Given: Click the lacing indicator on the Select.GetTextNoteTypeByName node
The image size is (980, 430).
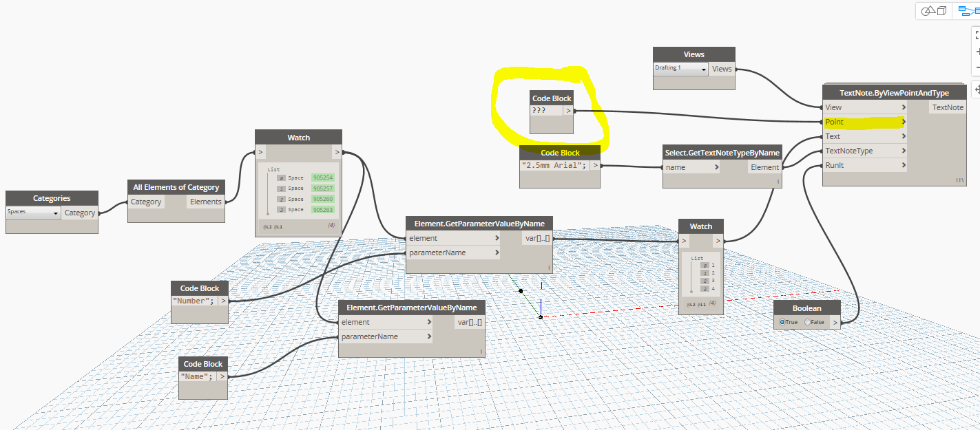Looking at the screenshot, I should [x=778, y=182].
